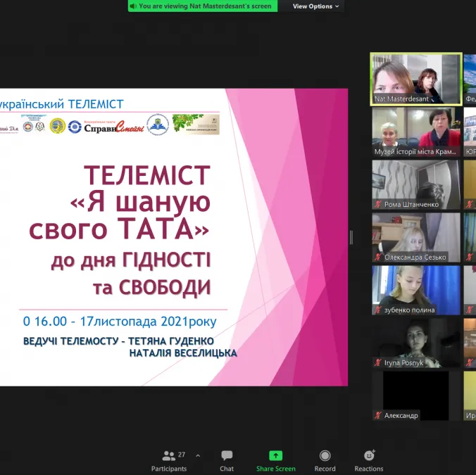
Task: Select Iryna Posnyk video thumbnail
Action: [416, 343]
